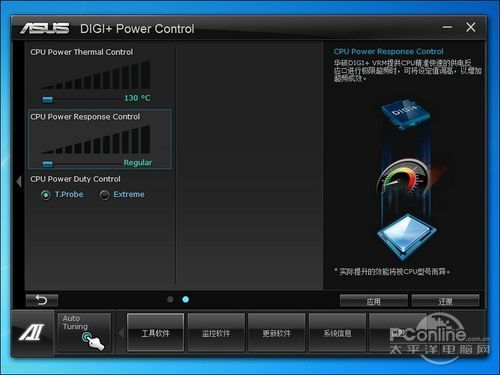Select second page indicator dot
Viewport: 500px width, 375px height.
coord(186,299)
